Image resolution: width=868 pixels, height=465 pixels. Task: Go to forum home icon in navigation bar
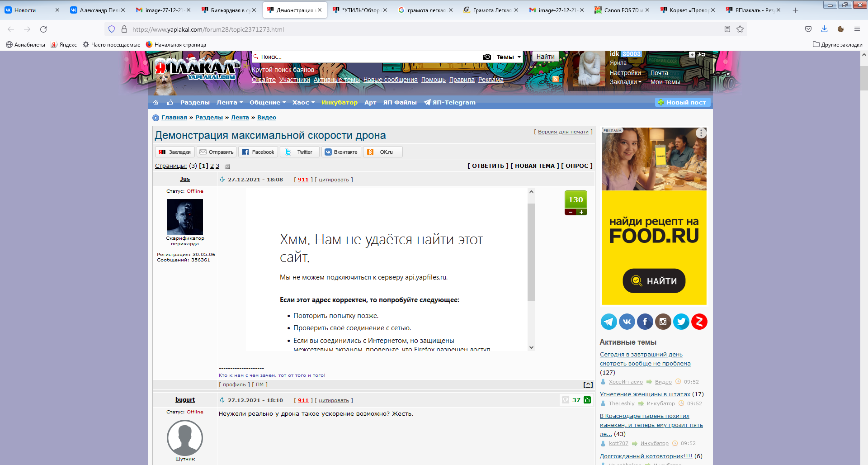click(x=156, y=103)
